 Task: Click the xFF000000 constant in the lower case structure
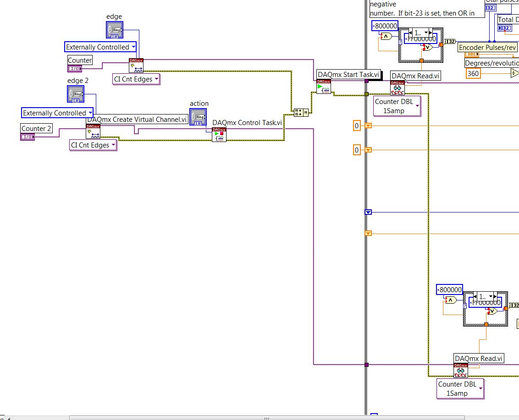tap(486, 303)
